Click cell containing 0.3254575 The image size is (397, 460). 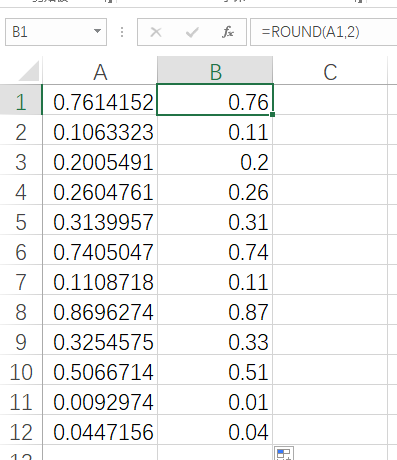click(100, 340)
